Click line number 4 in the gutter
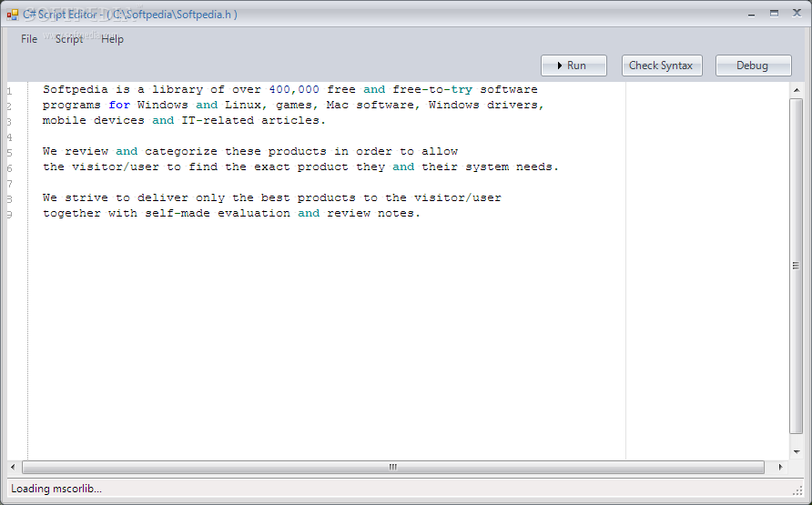Viewport: 812px width, 505px height. tap(9, 137)
